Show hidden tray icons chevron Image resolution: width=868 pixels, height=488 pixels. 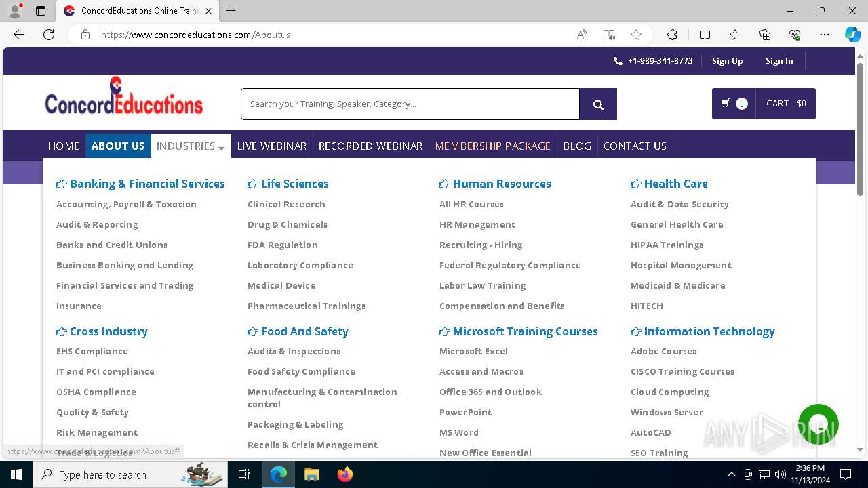pos(731,474)
